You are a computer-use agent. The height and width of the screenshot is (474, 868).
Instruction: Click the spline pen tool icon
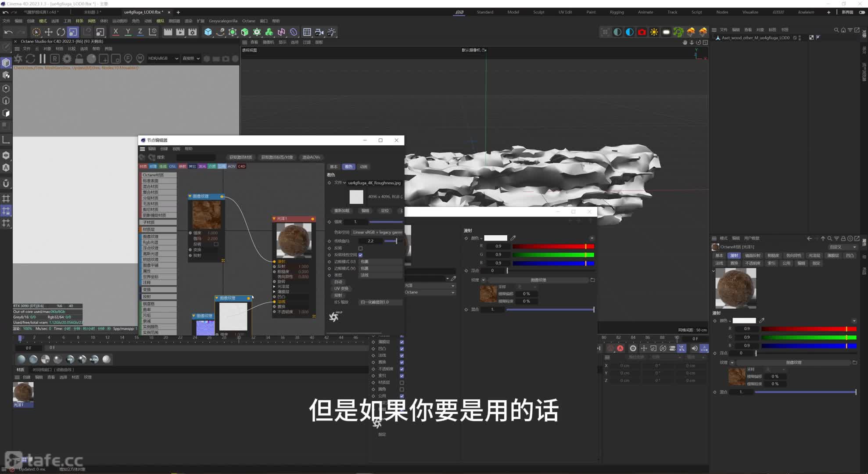(220, 32)
